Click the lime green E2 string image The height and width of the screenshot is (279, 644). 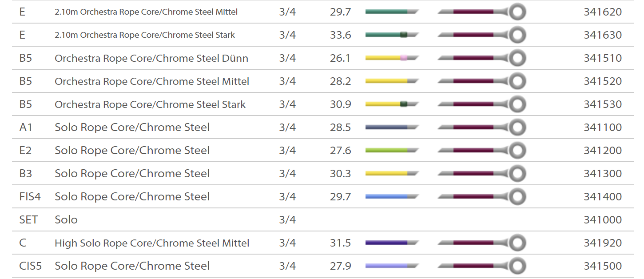pyautogui.click(x=391, y=151)
